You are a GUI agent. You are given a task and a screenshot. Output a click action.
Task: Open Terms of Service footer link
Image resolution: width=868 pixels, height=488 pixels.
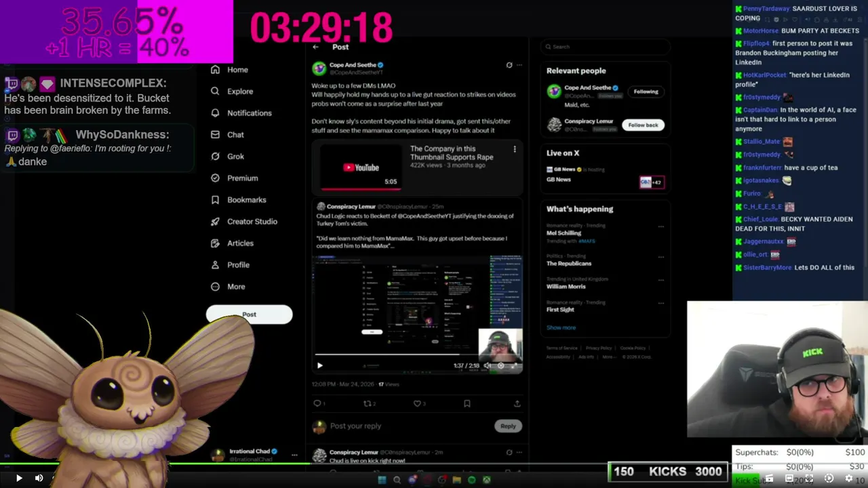pyautogui.click(x=561, y=348)
